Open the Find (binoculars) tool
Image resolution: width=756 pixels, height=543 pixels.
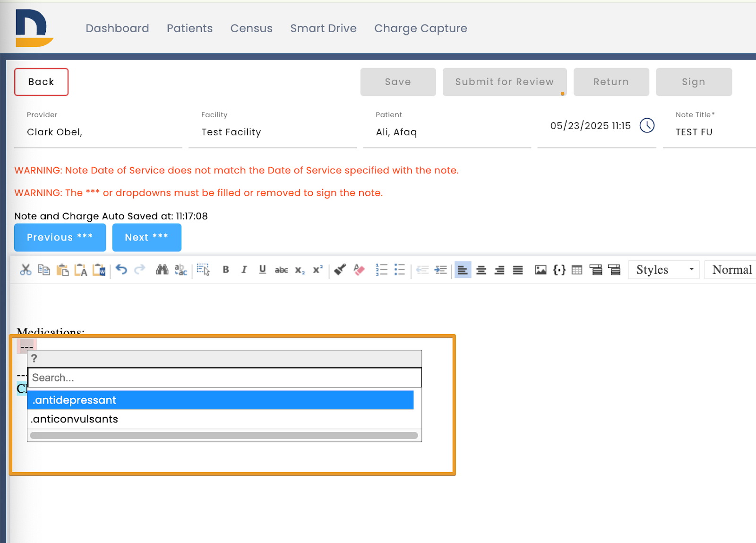162,270
